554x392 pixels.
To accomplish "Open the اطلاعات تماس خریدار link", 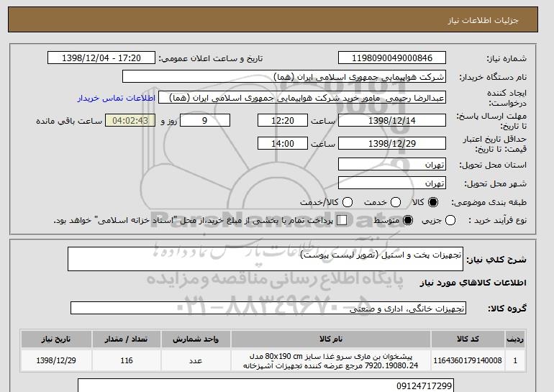I will [117, 98].
